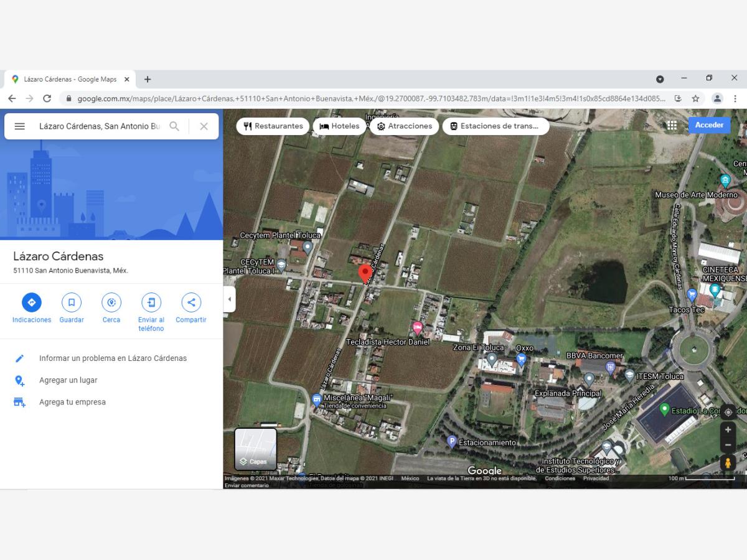Click Enviar al teléfono icon
The image size is (747, 560).
[151, 302]
